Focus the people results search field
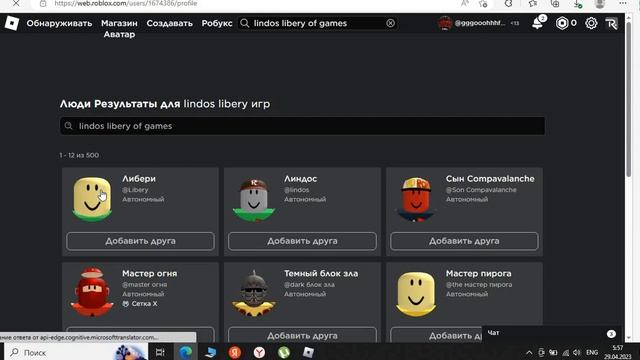This screenshot has width=640, height=360. coord(302,126)
